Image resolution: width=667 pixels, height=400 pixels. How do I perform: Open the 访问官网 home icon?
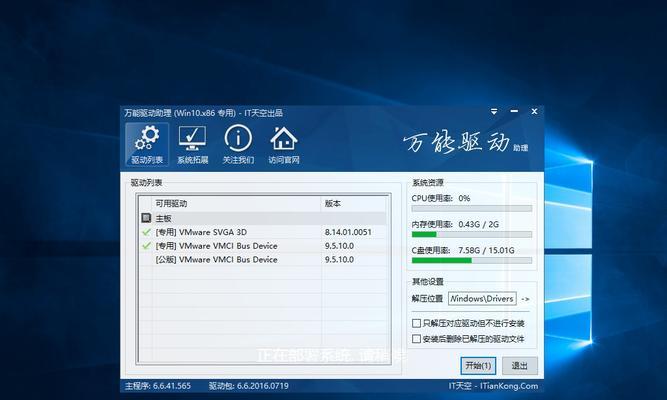pos(284,144)
